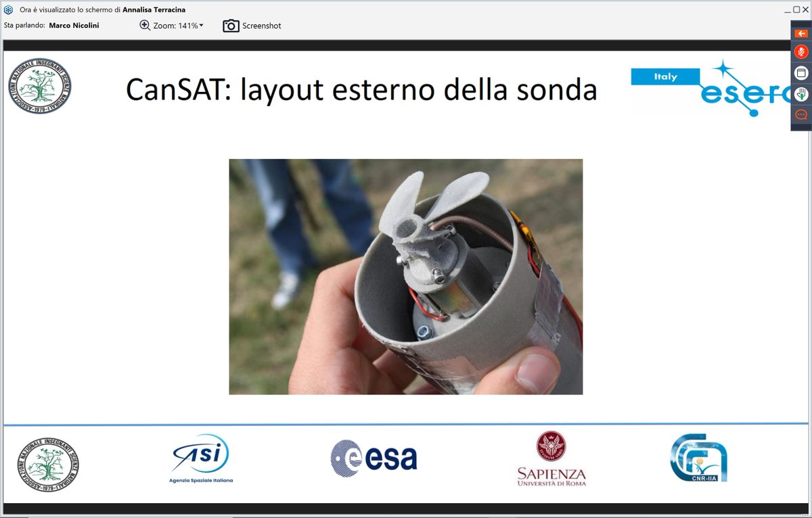812x518 pixels.
Task: Click the Screenshot button label
Action: pyautogui.click(x=262, y=26)
